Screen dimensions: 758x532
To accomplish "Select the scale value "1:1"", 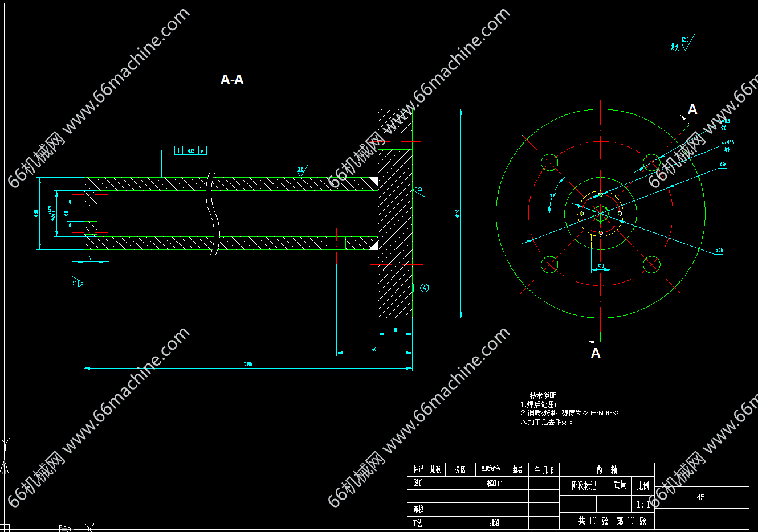I will pos(643,504).
